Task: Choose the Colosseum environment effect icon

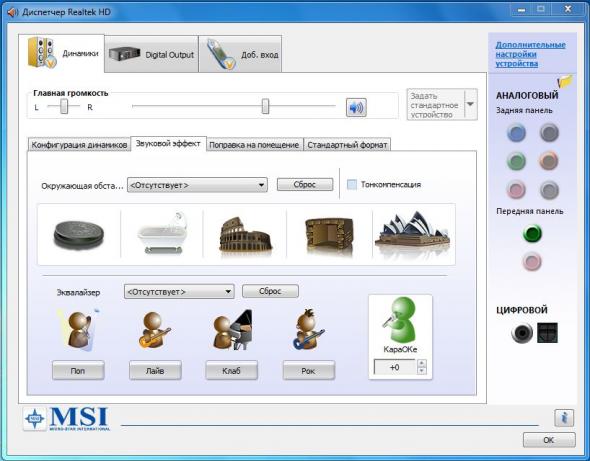Action: [x=245, y=235]
